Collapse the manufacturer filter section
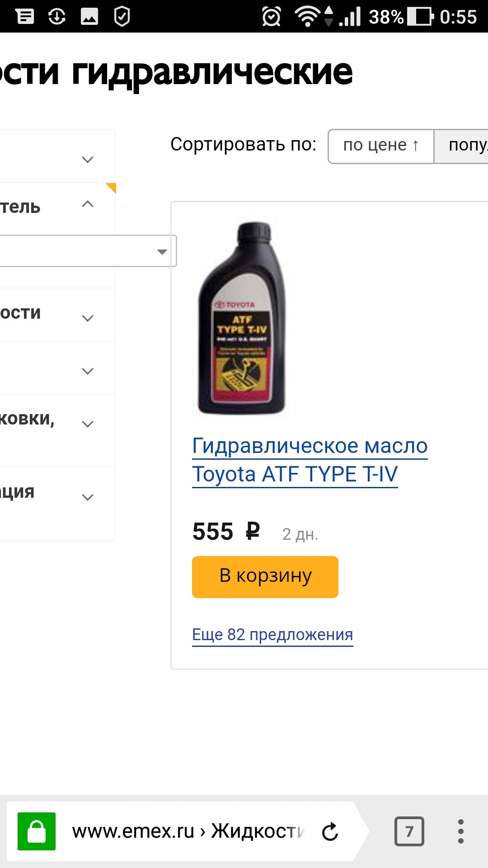The height and width of the screenshot is (868, 488). click(88, 204)
